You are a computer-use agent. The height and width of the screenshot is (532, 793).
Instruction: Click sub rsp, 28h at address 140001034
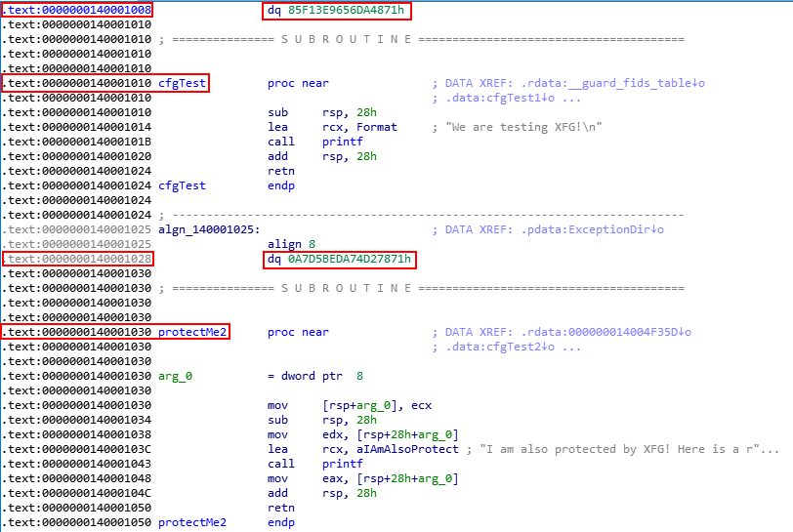(x=322, y=421)
